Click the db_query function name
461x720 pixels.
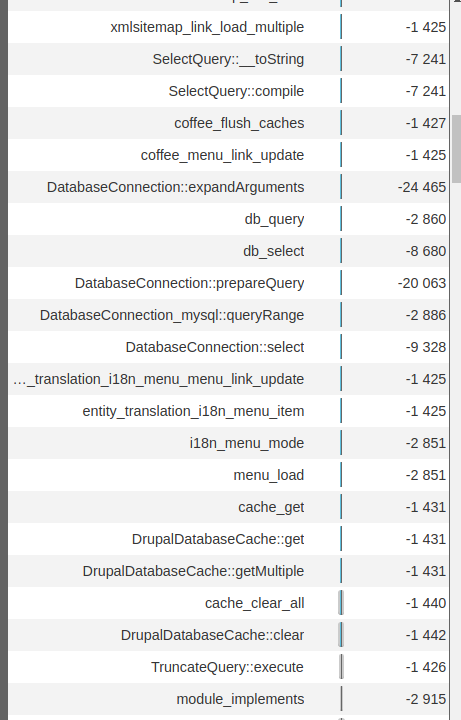(274, 219)
